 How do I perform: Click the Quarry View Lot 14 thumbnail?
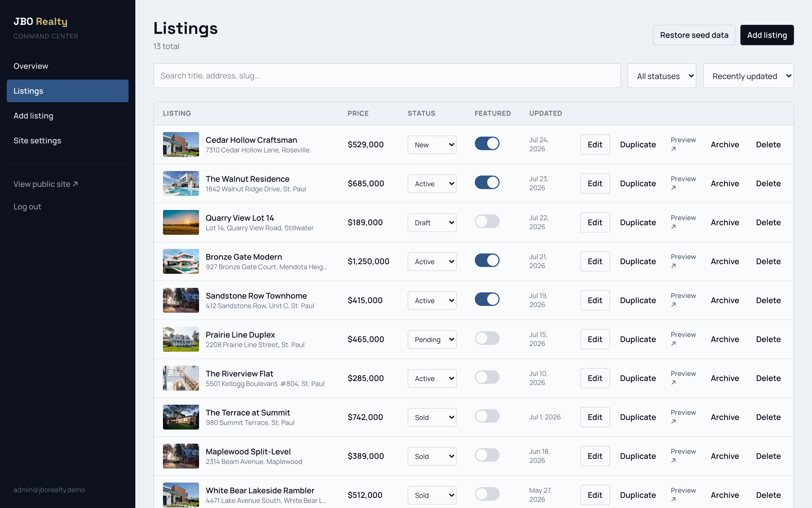point(181,222)
